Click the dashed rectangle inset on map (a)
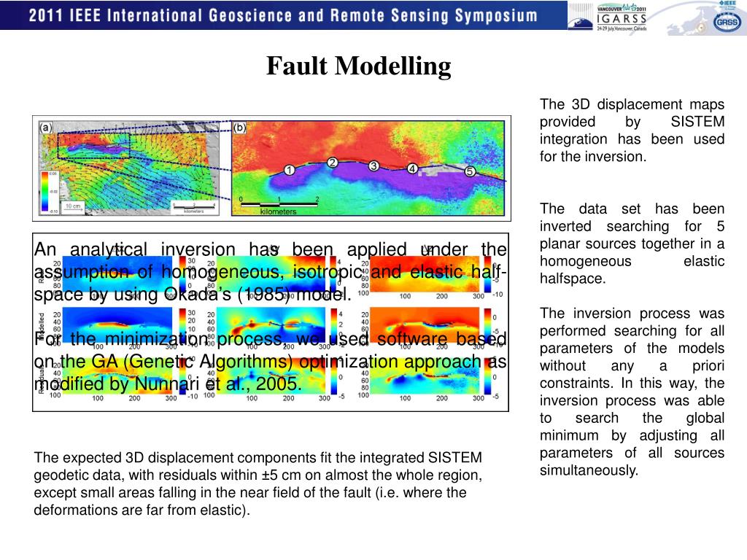 tap(94, 146)
